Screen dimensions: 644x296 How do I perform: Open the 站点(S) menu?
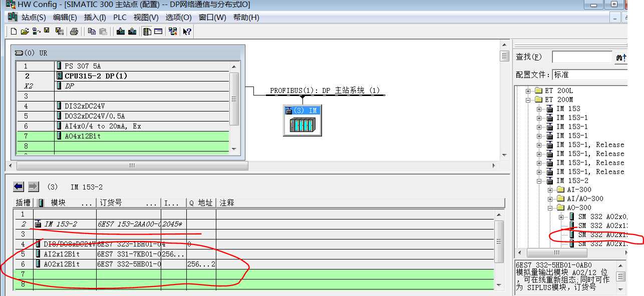pyautogui.click(x=34, y=17)
